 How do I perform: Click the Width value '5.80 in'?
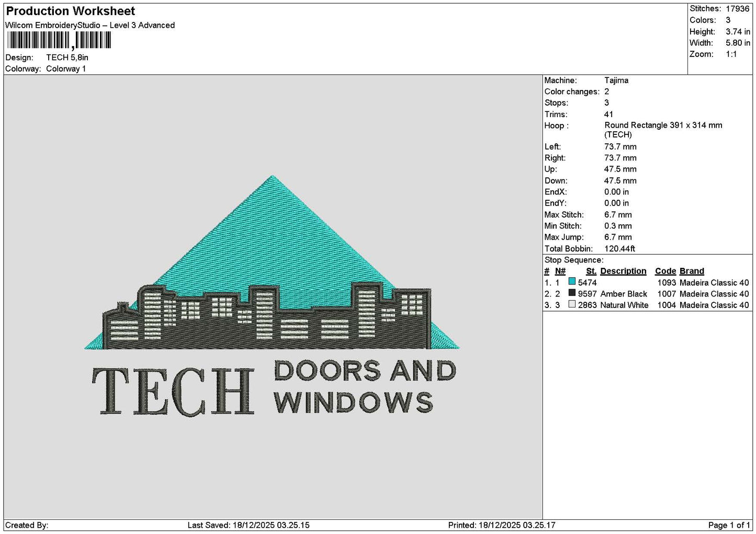[738, 43]
